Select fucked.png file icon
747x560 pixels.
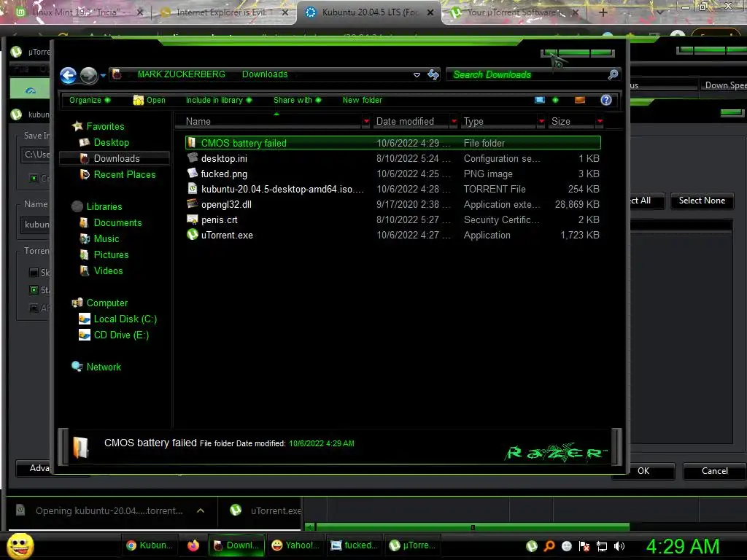(193, 174)
